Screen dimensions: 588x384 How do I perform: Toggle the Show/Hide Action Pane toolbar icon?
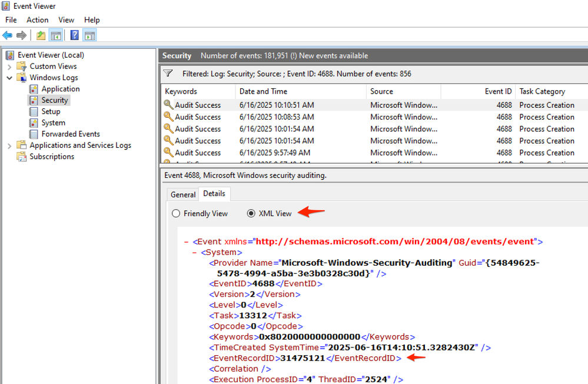click(89, 35)
